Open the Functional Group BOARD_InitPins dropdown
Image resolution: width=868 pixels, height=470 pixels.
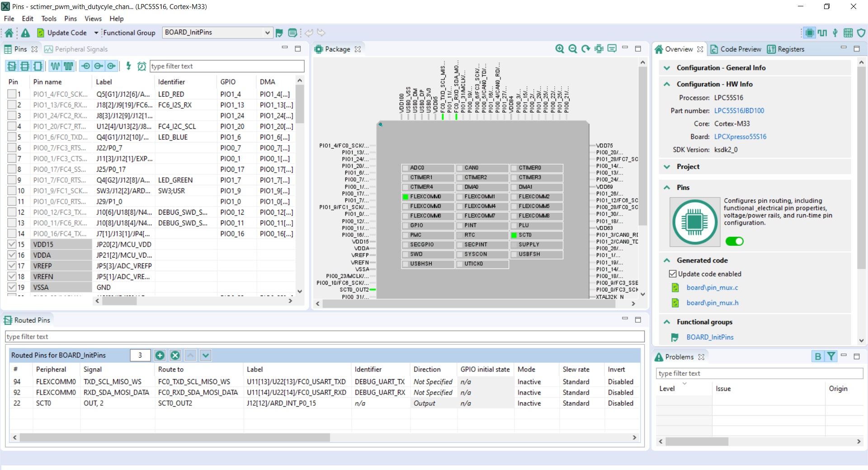click(267, 33)
